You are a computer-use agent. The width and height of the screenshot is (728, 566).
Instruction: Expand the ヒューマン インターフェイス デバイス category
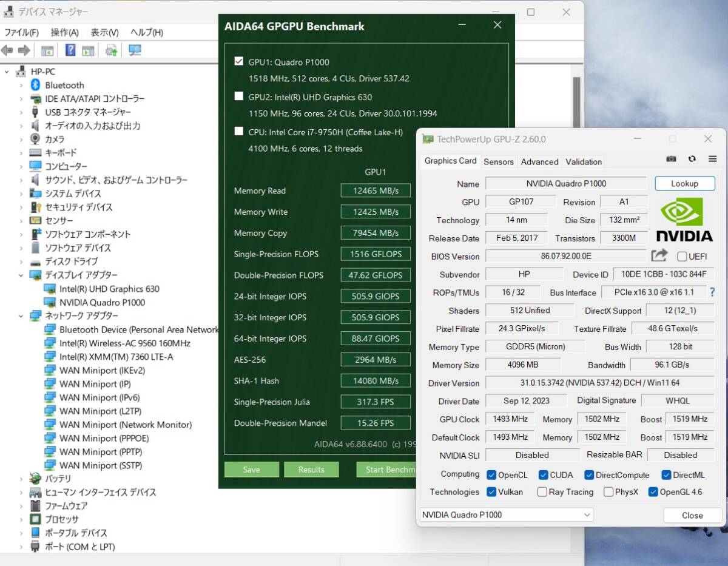click(x=21, y=492)
